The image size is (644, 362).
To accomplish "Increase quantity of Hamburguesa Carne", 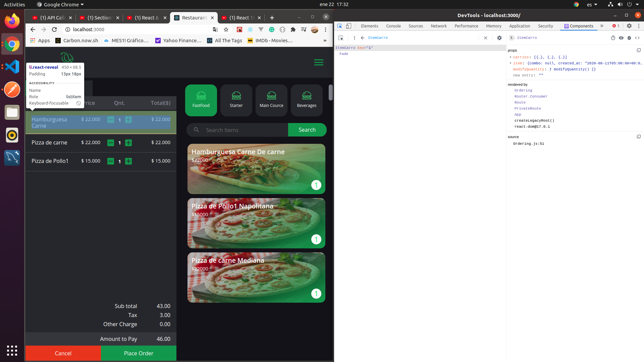I will click(128, 120).
